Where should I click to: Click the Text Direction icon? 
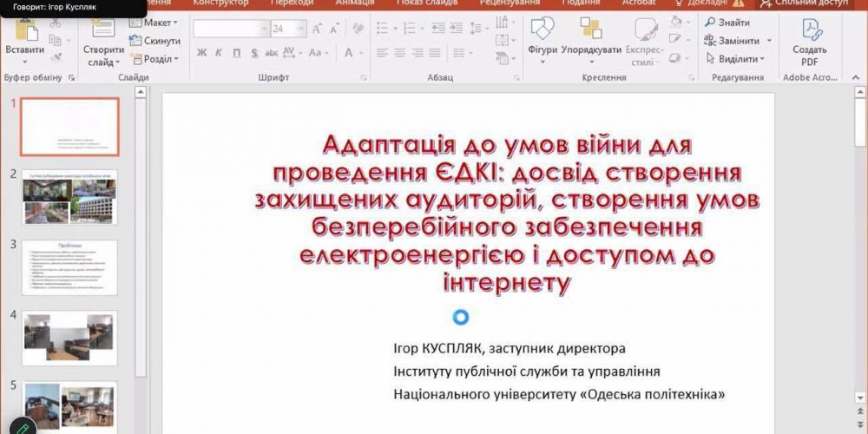pos(502,23)
